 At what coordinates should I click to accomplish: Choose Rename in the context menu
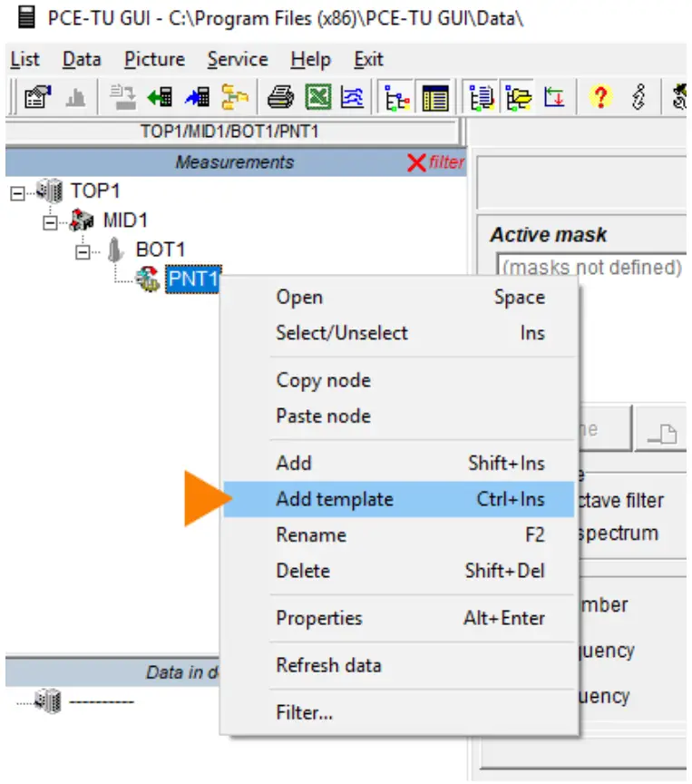coord(399,535)
